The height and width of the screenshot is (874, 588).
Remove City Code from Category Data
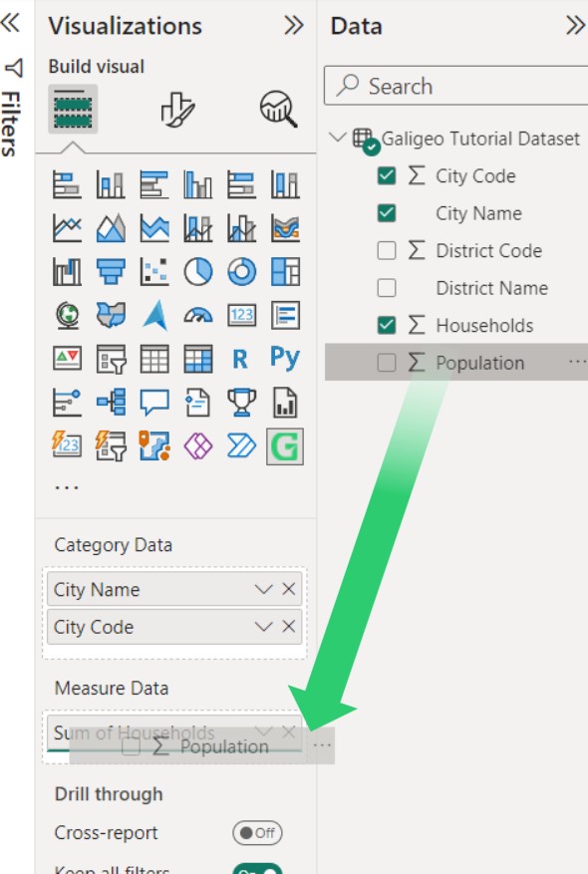pos(288,626)
